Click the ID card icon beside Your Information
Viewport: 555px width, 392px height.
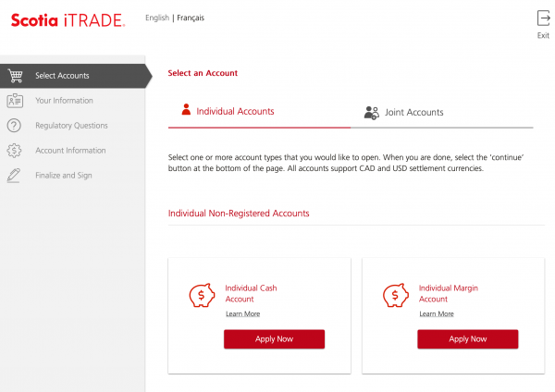click(15, 101)
